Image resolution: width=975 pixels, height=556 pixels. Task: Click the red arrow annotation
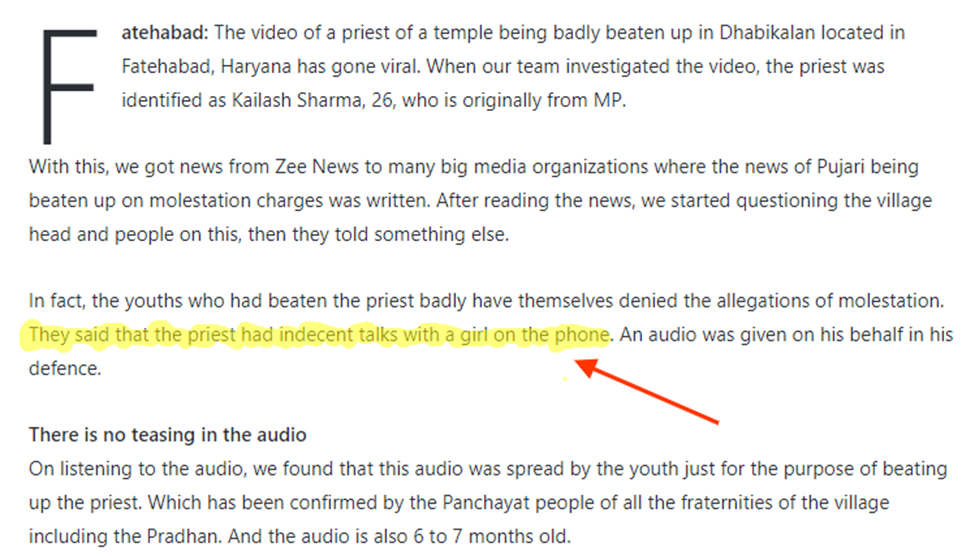646,391
